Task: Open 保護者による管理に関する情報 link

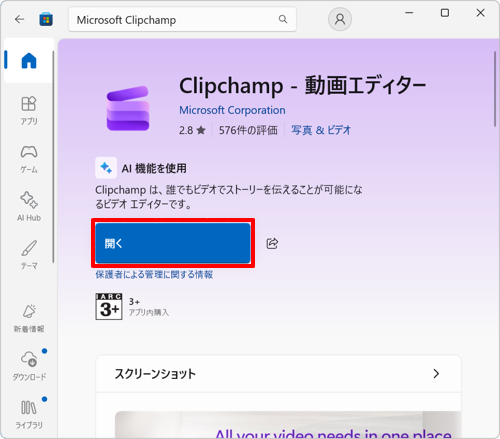Action: pos(154,275)
